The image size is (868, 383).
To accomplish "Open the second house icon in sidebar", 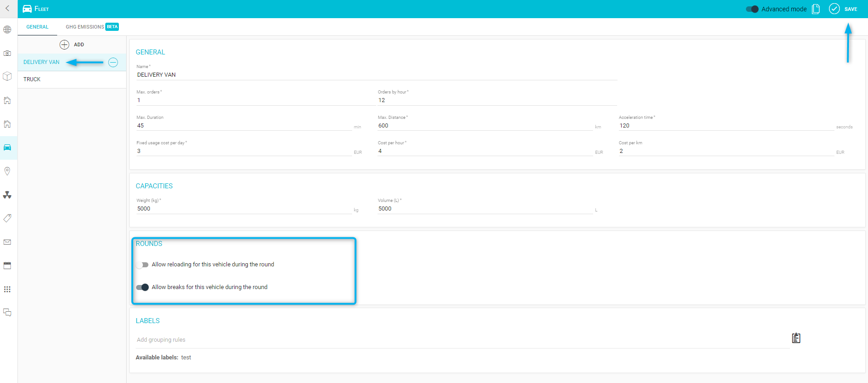I will [x=7, y=124].
